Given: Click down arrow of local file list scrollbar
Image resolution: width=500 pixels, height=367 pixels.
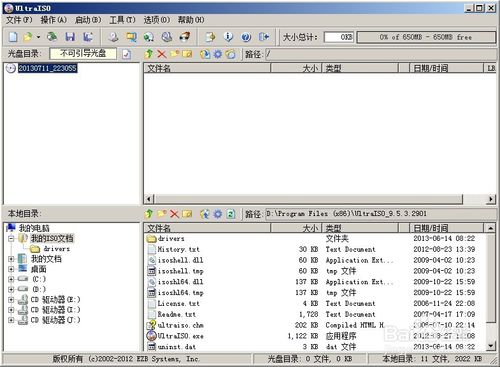Looking at the screenshot, I should [490, 346].
